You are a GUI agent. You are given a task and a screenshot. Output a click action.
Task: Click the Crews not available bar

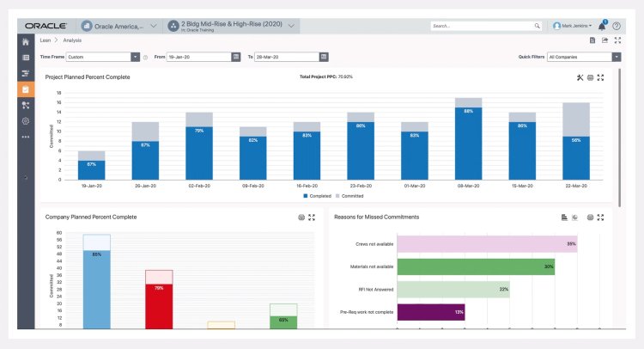click(x=486, y=244)
